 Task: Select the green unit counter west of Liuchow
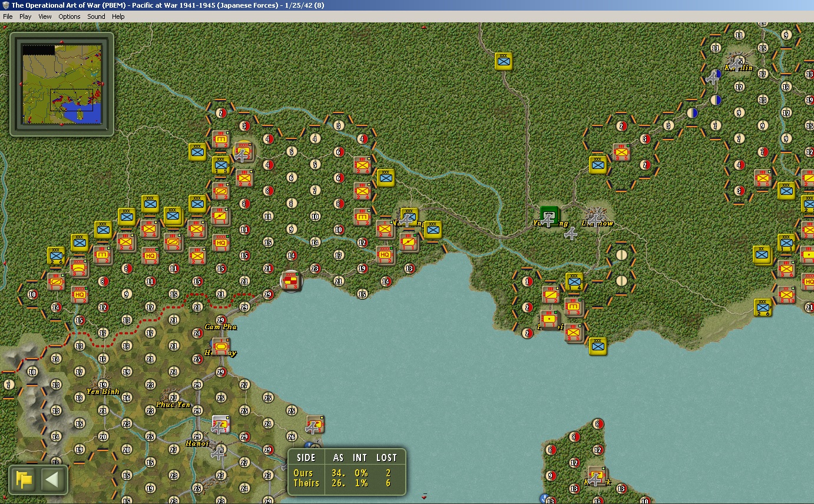[x=549, y=216]
